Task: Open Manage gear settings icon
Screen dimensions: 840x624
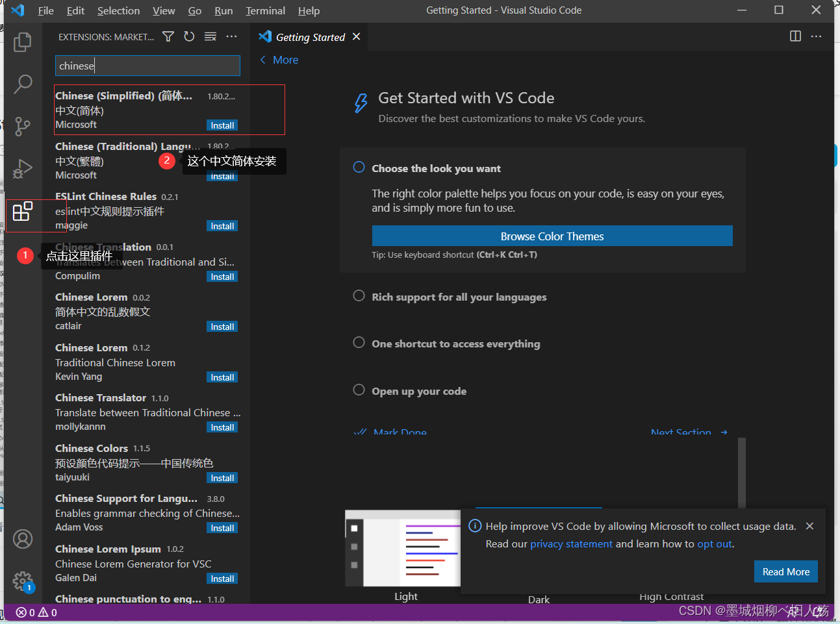Action: (23, 581)
